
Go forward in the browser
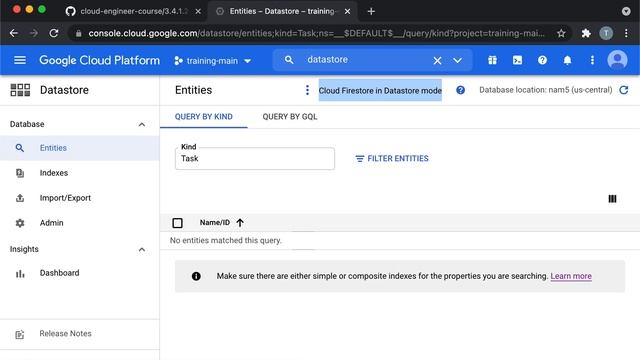click(33, 33)
